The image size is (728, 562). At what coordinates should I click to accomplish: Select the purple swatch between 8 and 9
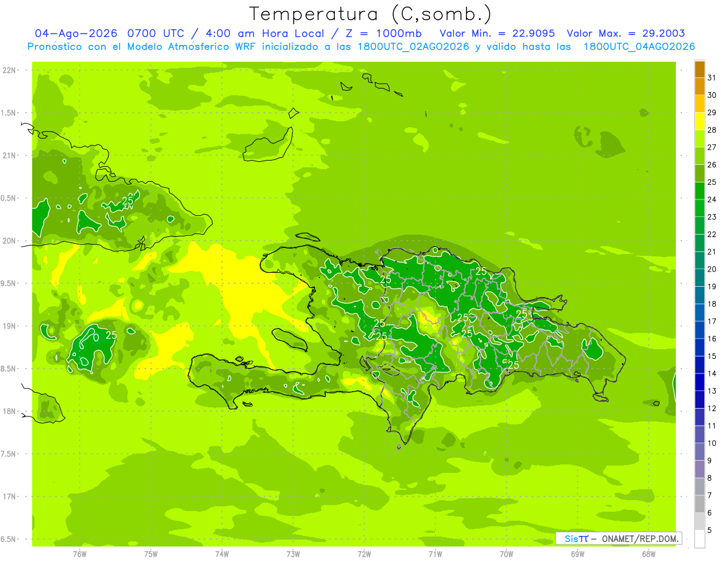(699, 469)
